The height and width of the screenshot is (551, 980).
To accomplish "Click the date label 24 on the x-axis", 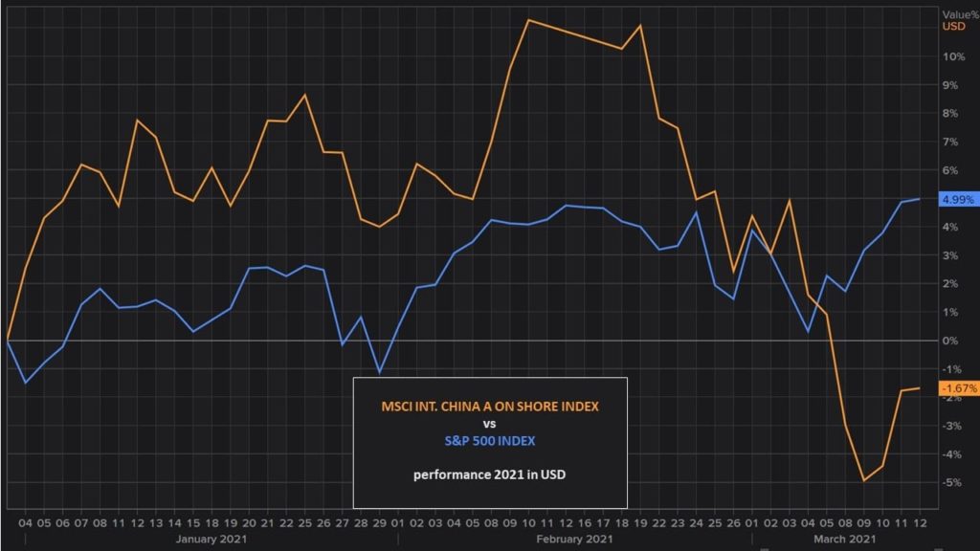I will click(697, 523).
